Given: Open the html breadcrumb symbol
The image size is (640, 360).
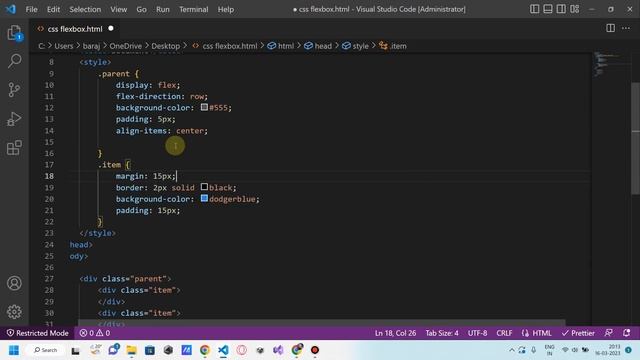Looking at the screenshot, I should [280, 46].
